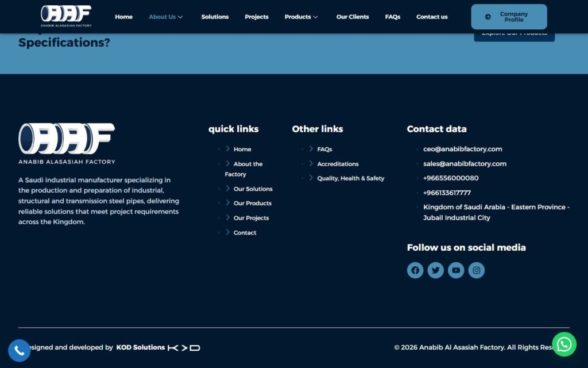
Task: Go to Home in the top navigation
Action: [124, 17]
